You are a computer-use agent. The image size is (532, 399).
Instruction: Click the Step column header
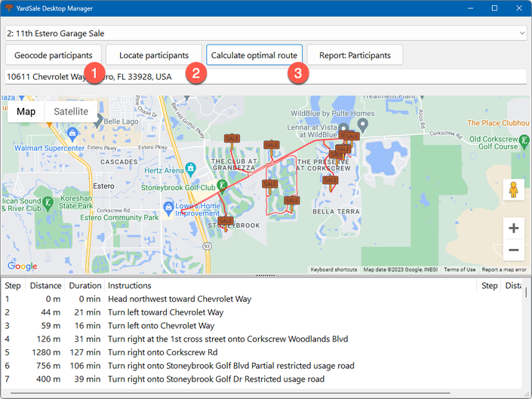pos(13,286)
